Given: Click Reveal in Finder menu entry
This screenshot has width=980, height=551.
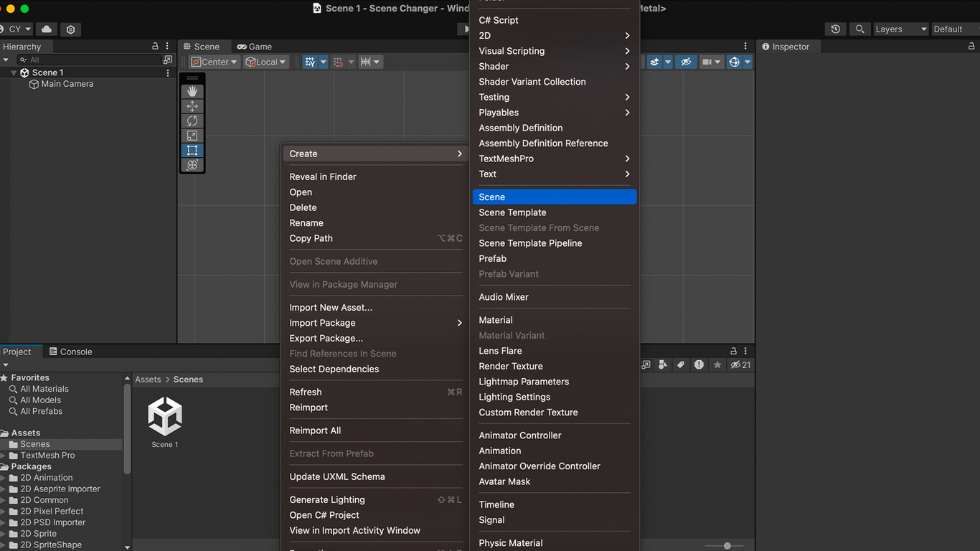Looking at the screenshot, I should 323,176.
